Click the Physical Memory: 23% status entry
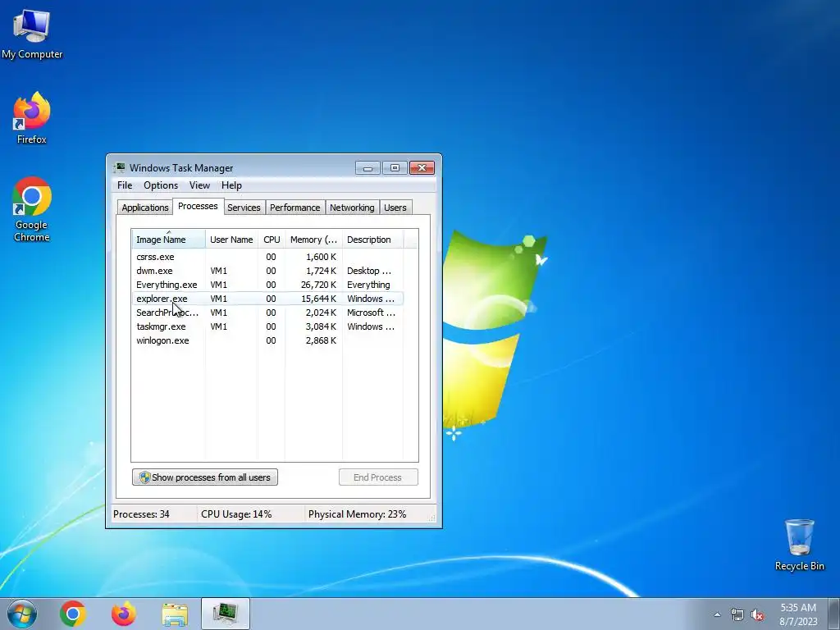 [x=358, y=514]
